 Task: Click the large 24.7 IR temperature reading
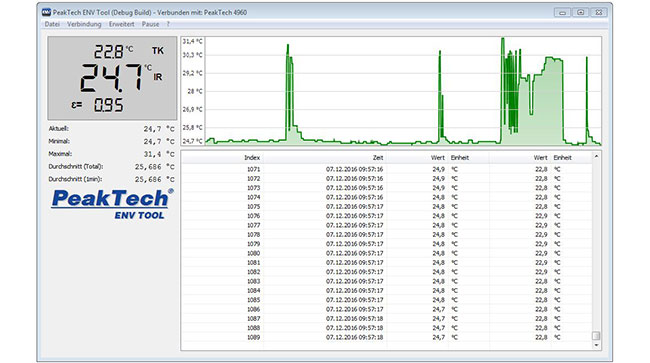111,77
